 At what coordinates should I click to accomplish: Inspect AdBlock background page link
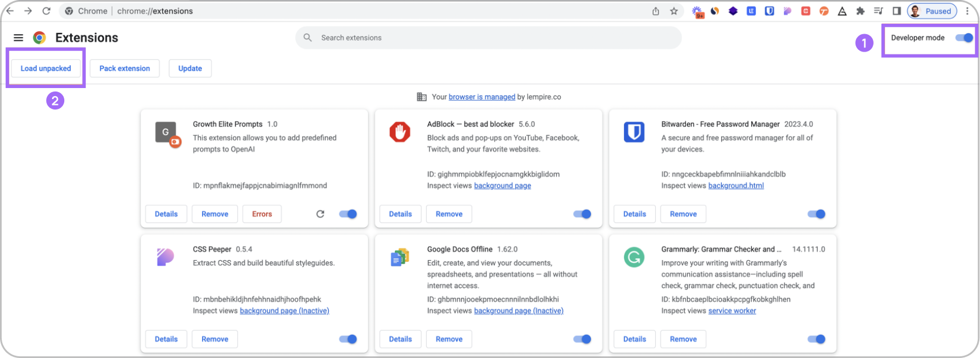[502, 185]
